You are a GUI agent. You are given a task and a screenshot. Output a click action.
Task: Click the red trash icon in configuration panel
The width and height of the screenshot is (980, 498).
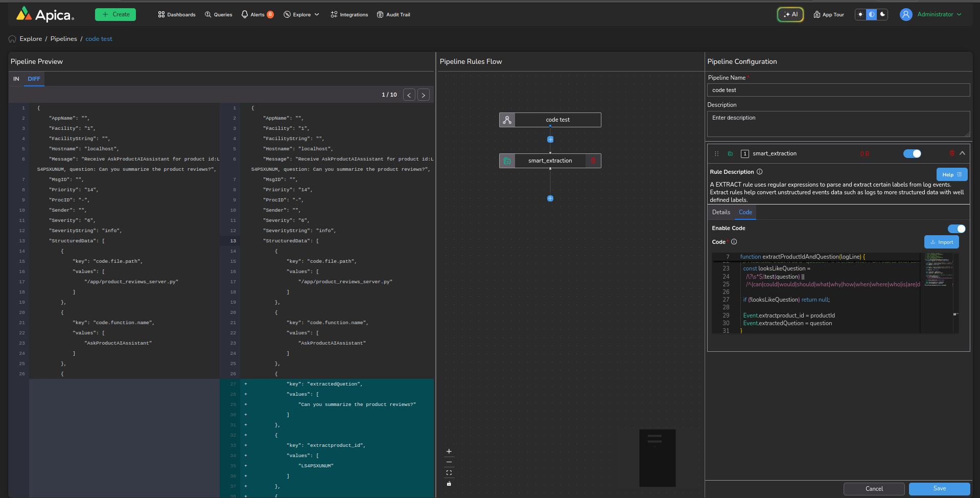(951, 153)
